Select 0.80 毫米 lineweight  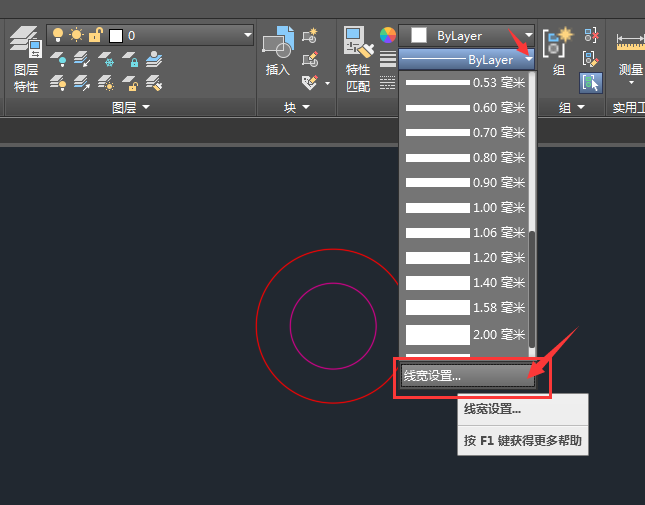(x=465, y=158)
